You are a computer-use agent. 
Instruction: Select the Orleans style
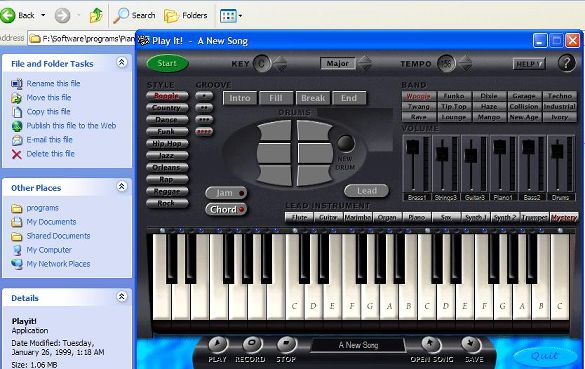click(x=167, y=168)
